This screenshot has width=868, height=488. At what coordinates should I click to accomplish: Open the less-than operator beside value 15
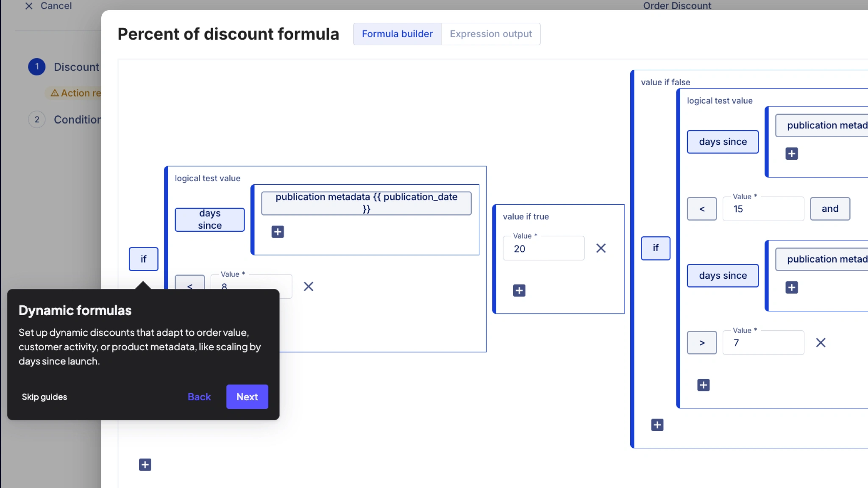point(701,209)
